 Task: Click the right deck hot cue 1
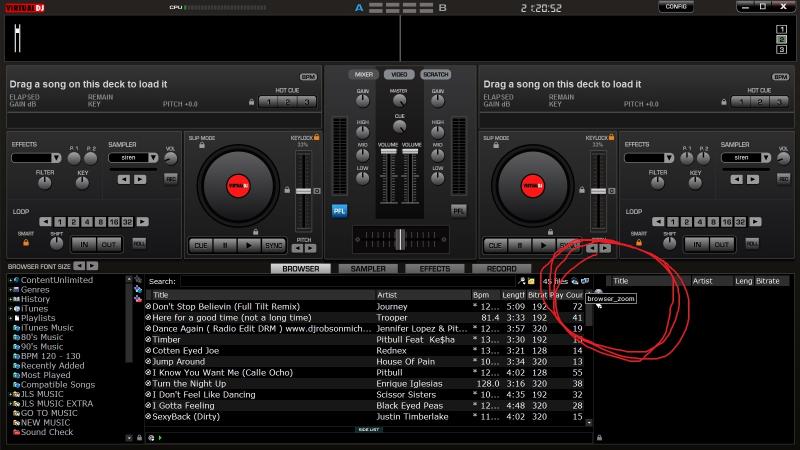pos(743,101)
